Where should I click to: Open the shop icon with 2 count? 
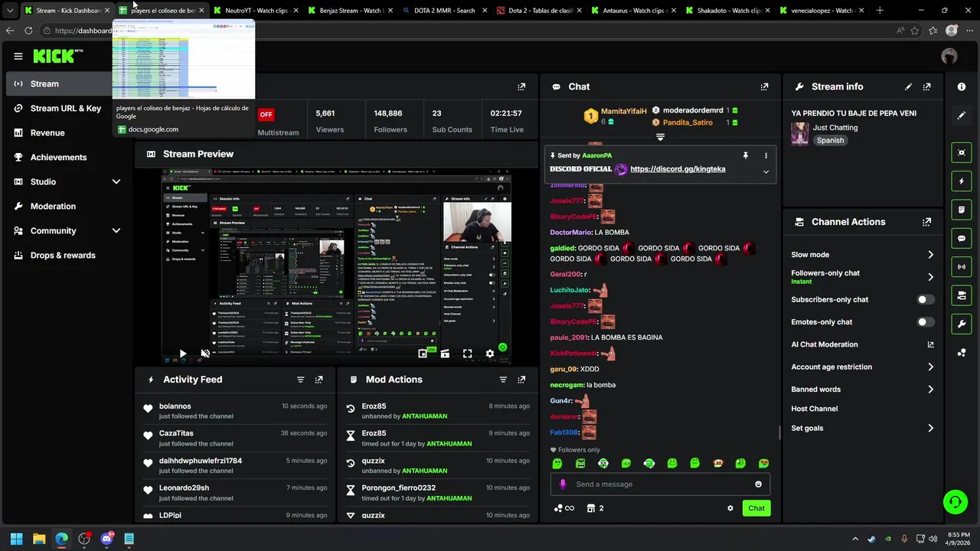coord(595,508)
